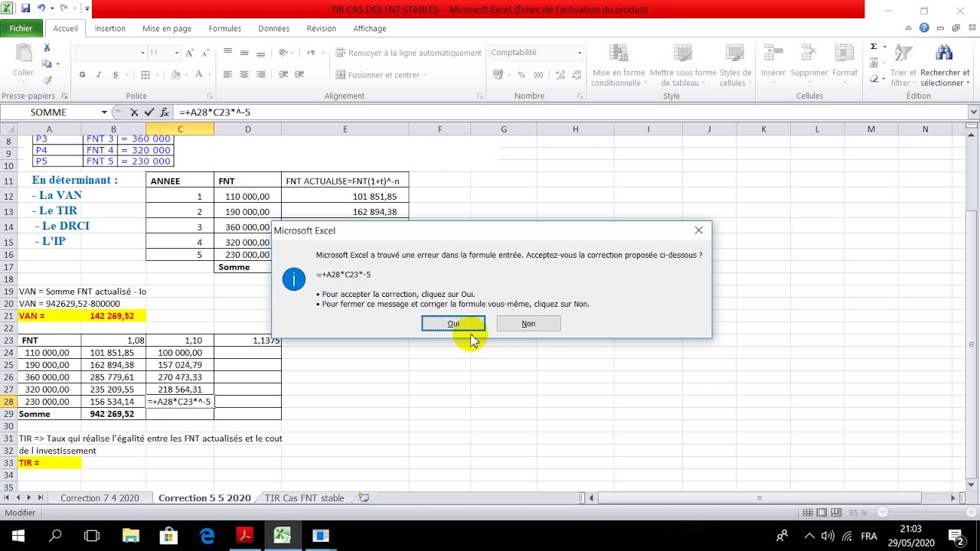This screenshot has height=551, width=980.
Task: Click the Copy icon in Presse-papiers
Action: point(47,64)
